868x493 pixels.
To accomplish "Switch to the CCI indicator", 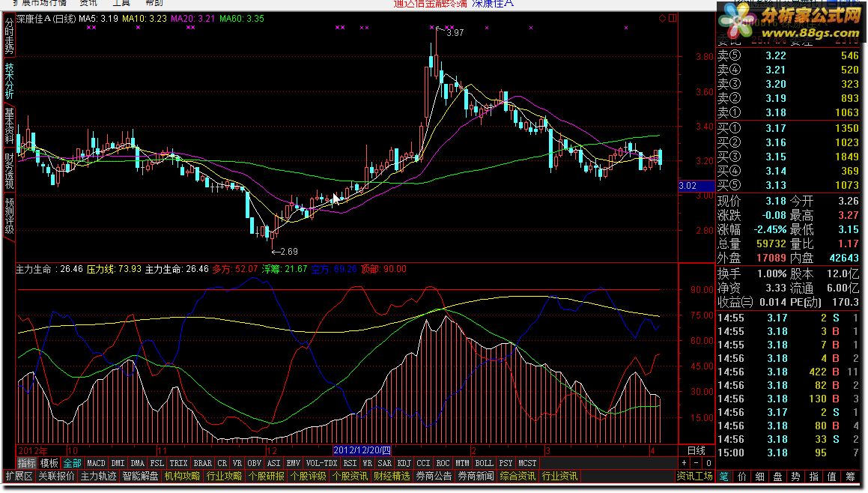I will [423, 463].
